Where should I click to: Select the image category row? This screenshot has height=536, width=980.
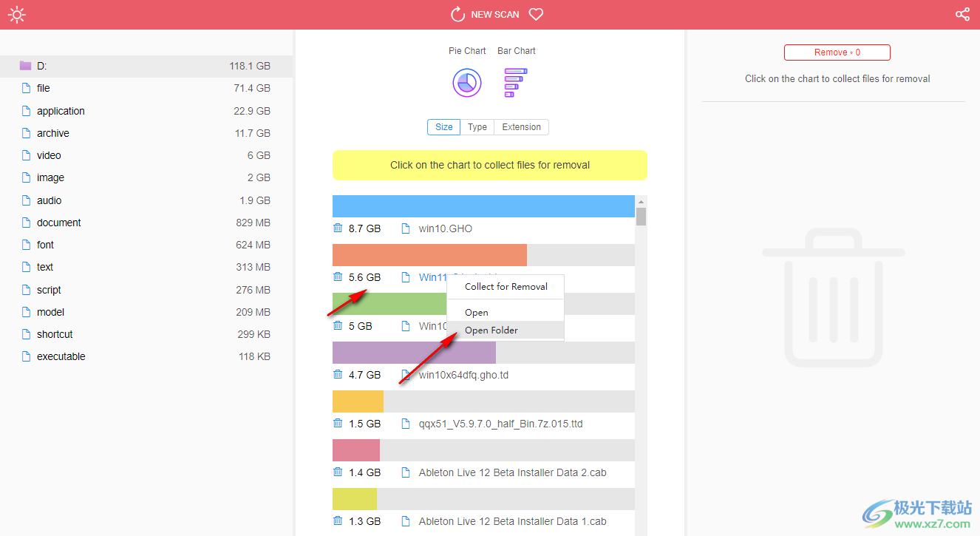[146, 177]
